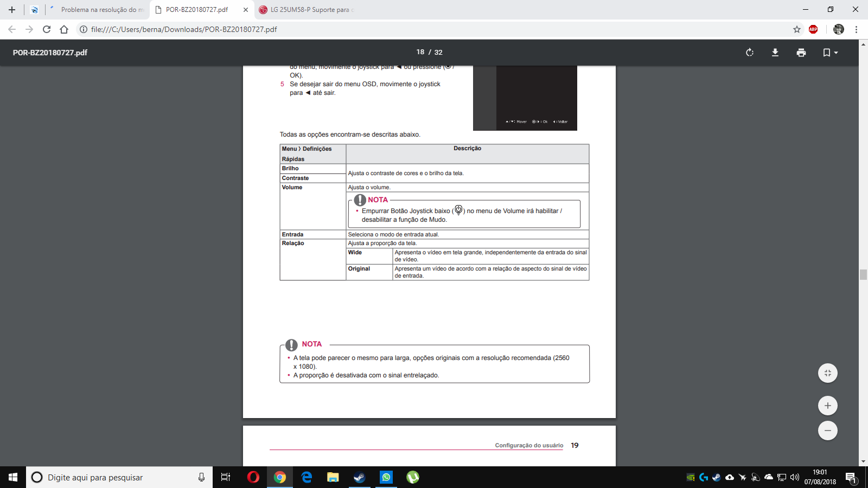868x488 pixels.
Task: Switch to LG 25UM58-P Suporte tab
Action: click(307, 10)
